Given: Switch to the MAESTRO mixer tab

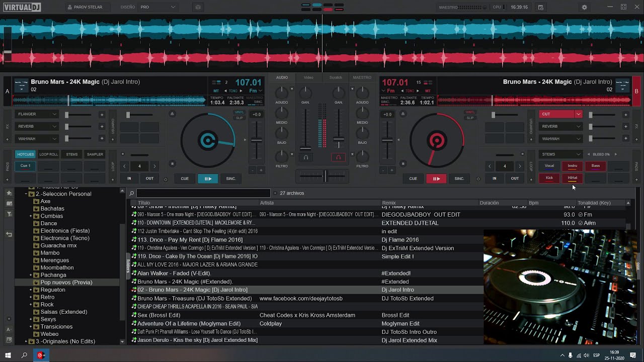Looking at the screenshot, I should point(362,77).
